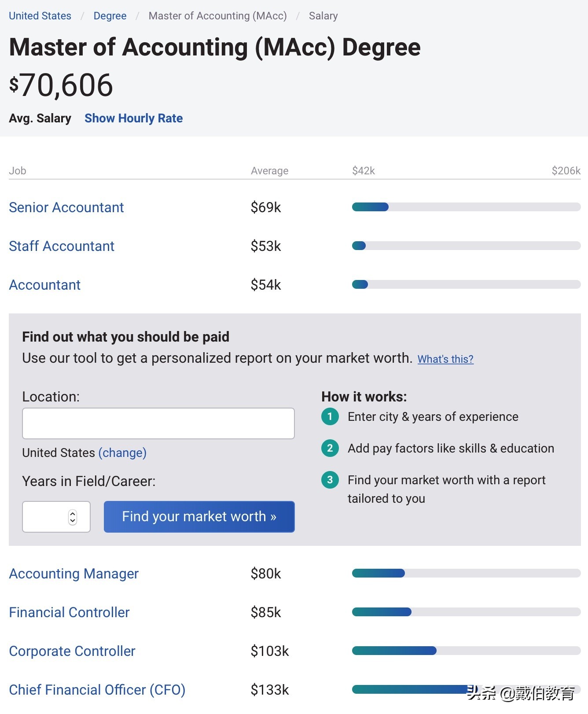This screenshot has height=714, width=588.
Task: Open Accounting Manager job link
Action: [74, 574]
